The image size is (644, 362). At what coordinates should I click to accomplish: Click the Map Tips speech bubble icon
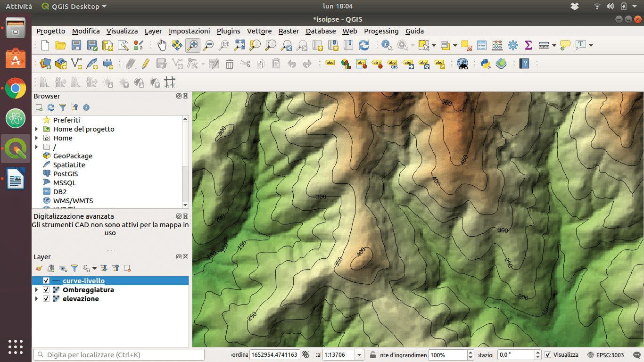pyautogui.click(x=565, y=45)
